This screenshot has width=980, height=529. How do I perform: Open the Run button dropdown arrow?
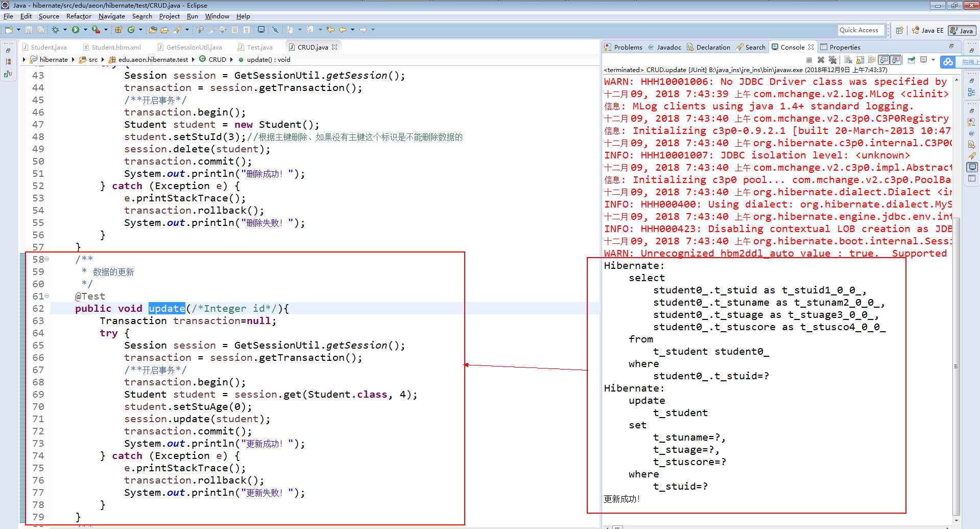tap(85, 30)
